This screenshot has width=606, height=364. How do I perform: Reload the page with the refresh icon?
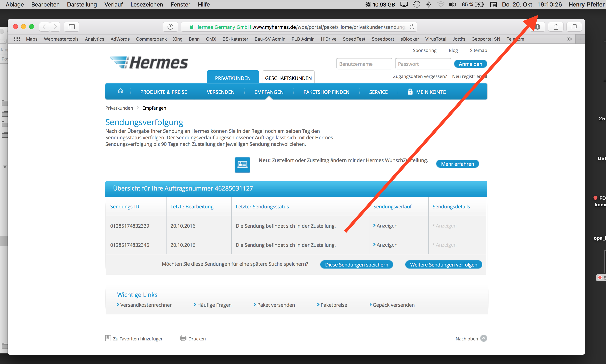click(x=412, y=27)
